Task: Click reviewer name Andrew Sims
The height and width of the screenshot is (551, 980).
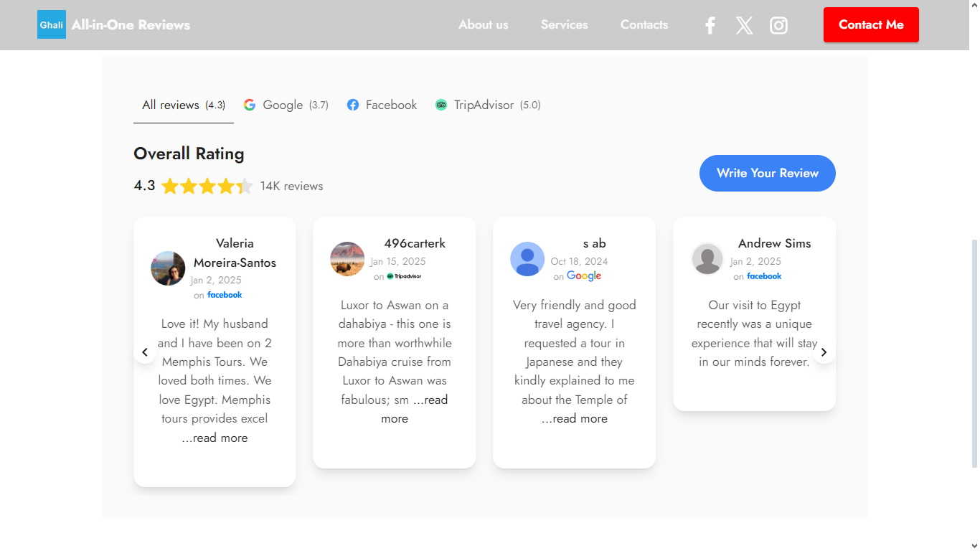Action: 775,243
